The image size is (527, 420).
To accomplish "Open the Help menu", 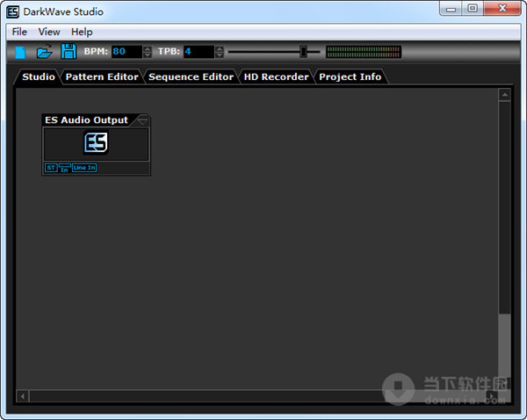I will coord(82,32).
